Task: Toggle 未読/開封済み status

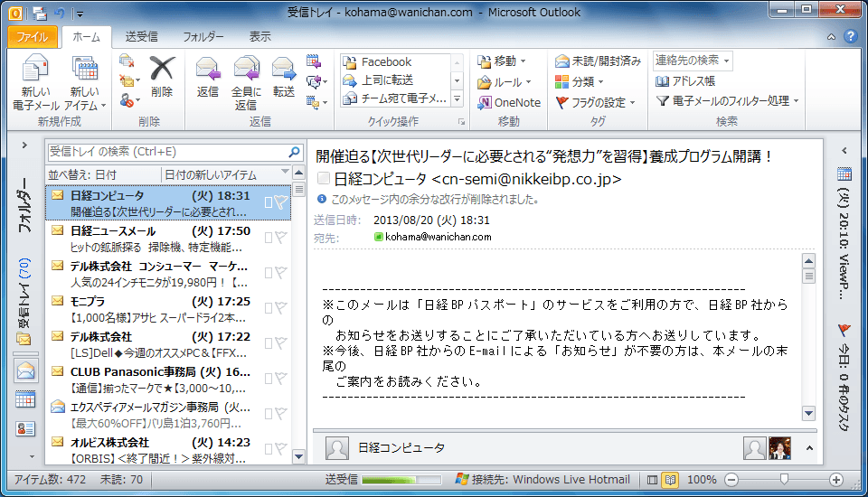Action: pos(598,61)
